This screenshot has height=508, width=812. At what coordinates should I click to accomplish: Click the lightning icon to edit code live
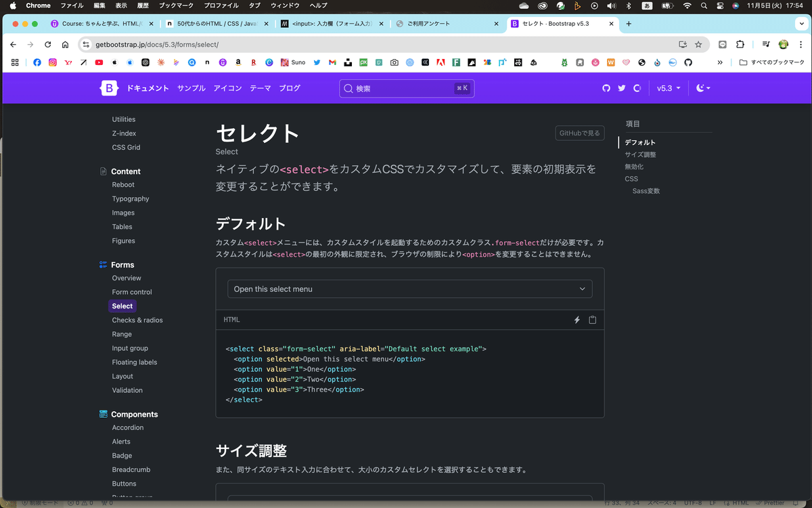click(577, 319)
